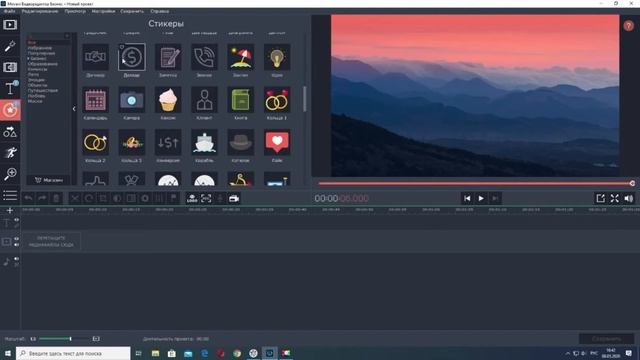This screenshot has width=640, height=360.
Task: Open the animation running-man tab
Action: coord(10,153)
